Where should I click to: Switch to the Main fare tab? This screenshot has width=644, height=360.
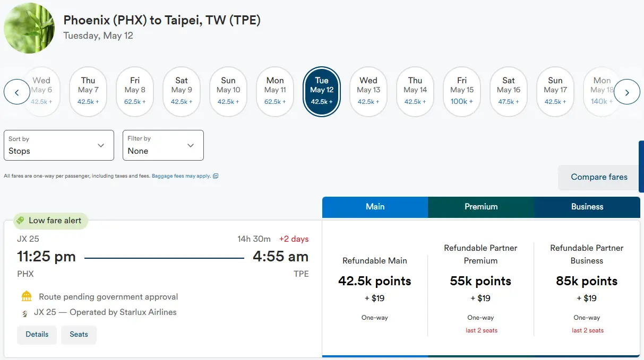pos(375,207)
